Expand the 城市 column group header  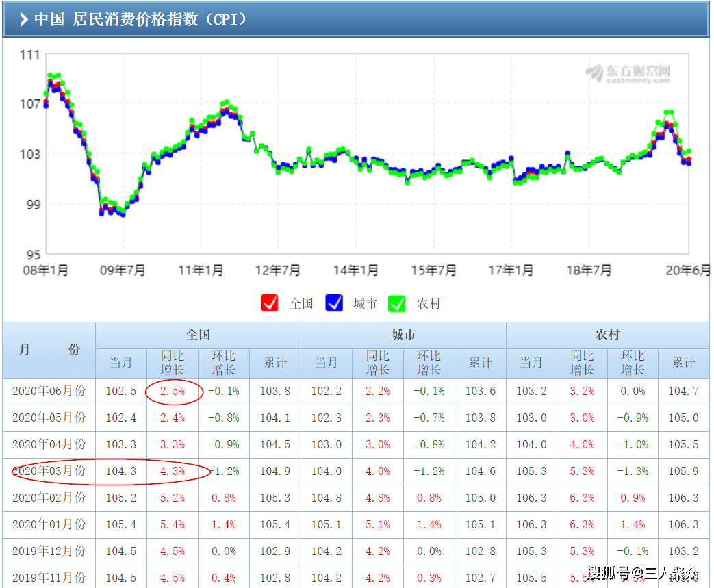tap(403, 335)
